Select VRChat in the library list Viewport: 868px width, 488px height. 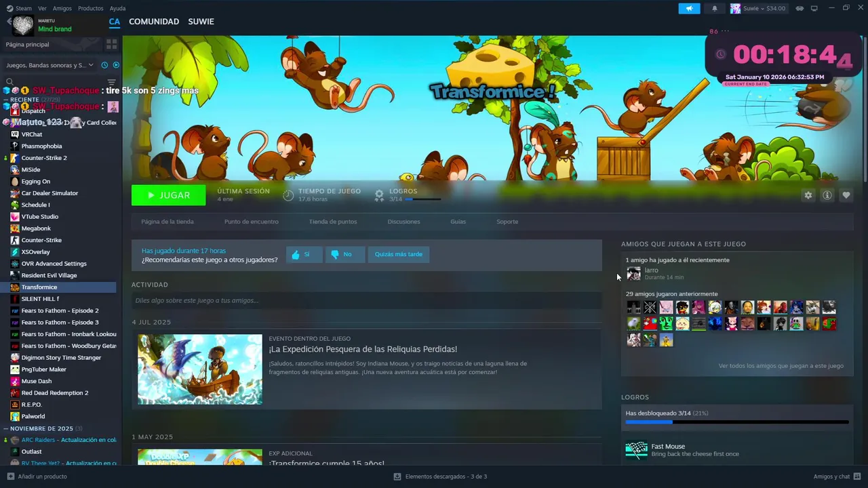[x=31, y=134]
